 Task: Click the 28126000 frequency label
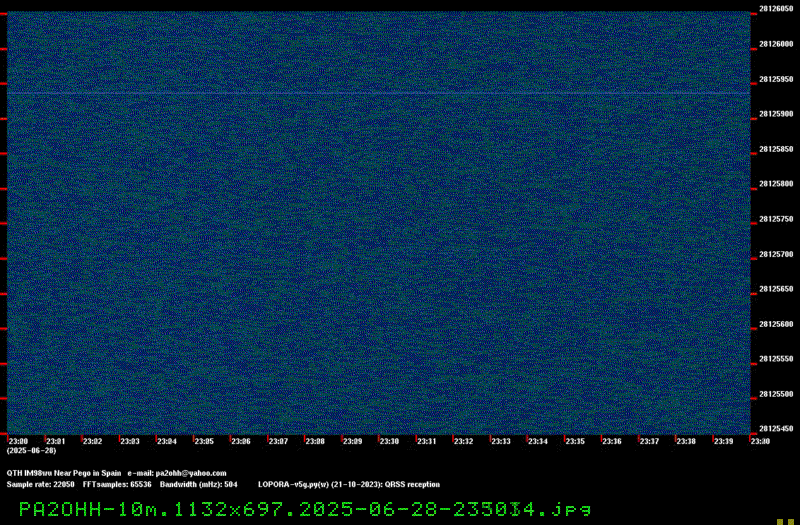[x=776, y=44]
